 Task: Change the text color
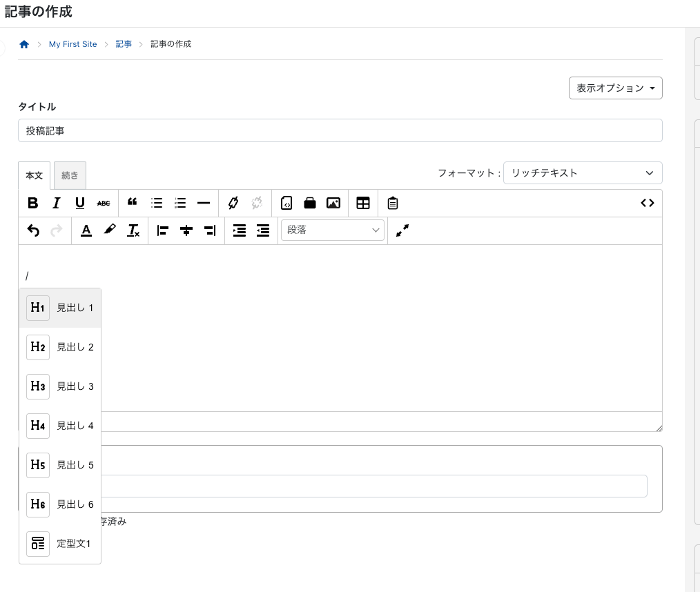(x=86, y=230)
